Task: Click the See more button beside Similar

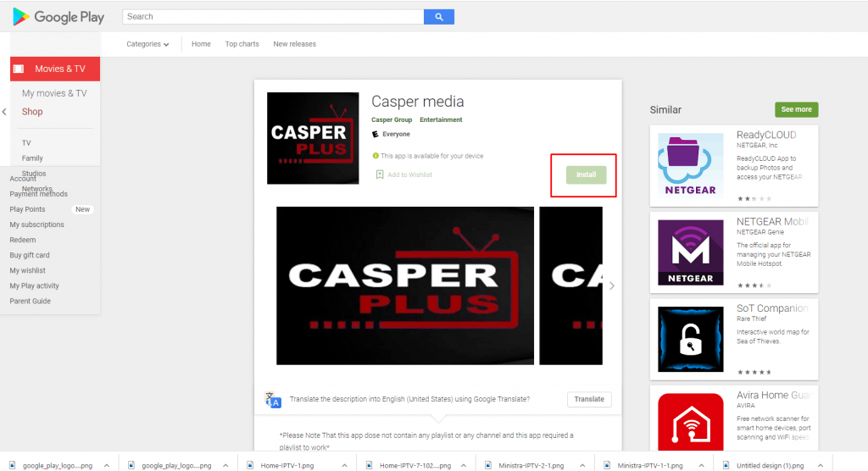Action: coord(796,109)
